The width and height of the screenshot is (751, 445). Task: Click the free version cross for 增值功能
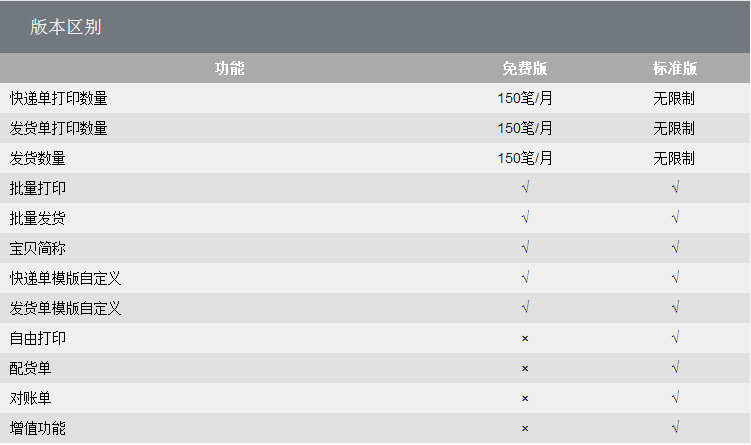point(525,428)
